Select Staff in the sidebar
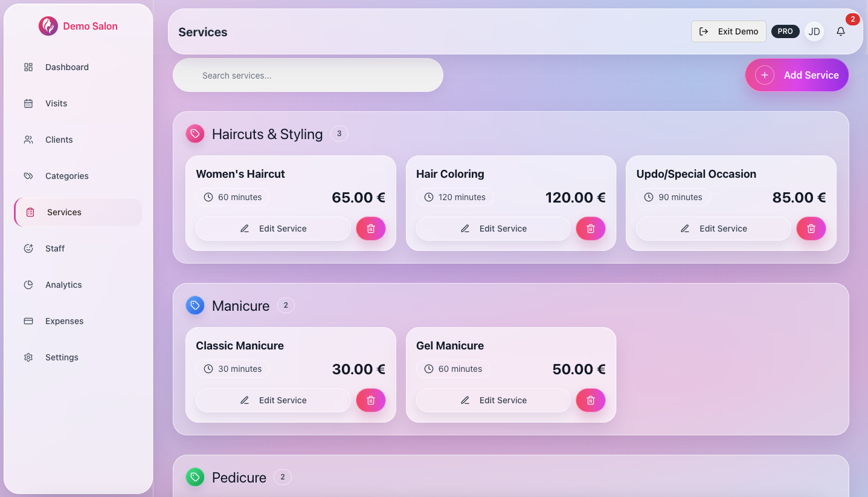 tap(78, 248)
